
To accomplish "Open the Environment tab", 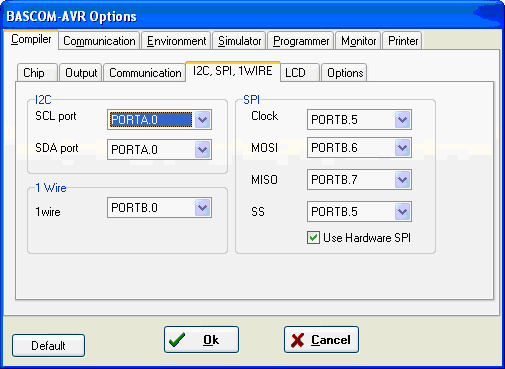I will [176, 41].
